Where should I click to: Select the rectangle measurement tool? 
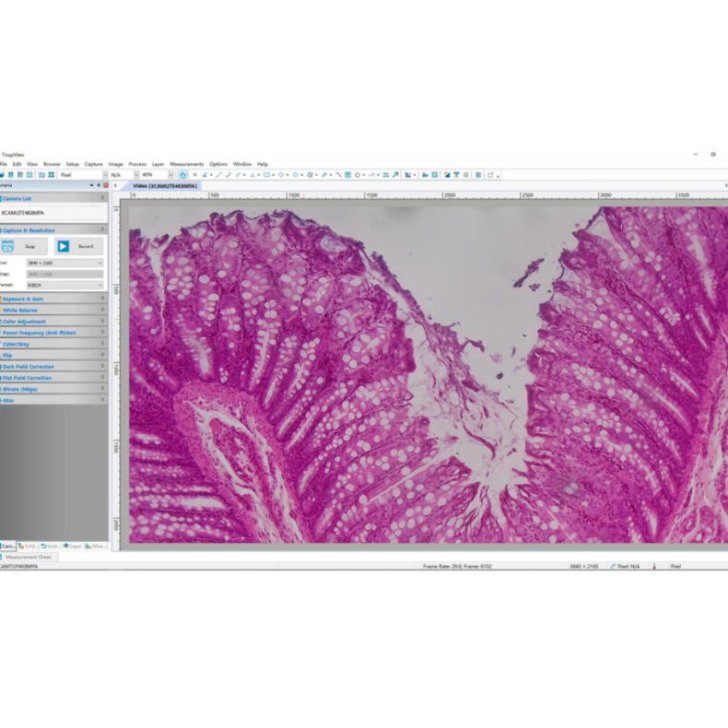[x=267, y=174]
